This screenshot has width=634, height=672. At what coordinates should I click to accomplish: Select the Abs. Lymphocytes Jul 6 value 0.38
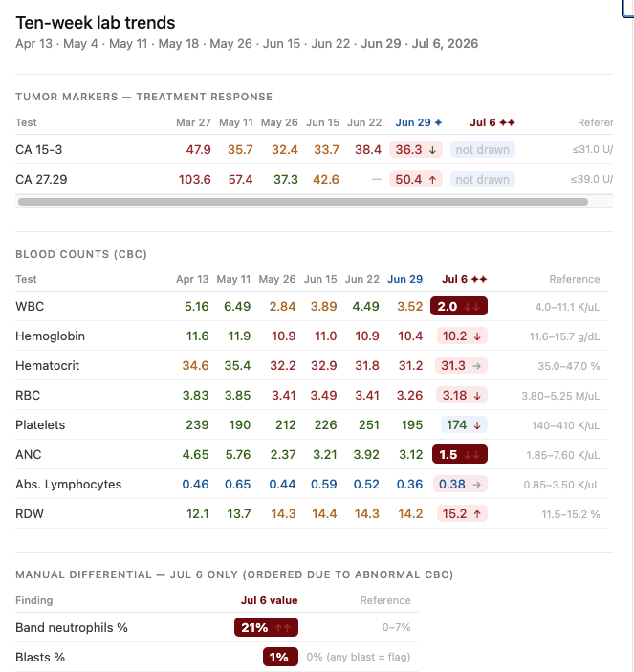(460, 485)
